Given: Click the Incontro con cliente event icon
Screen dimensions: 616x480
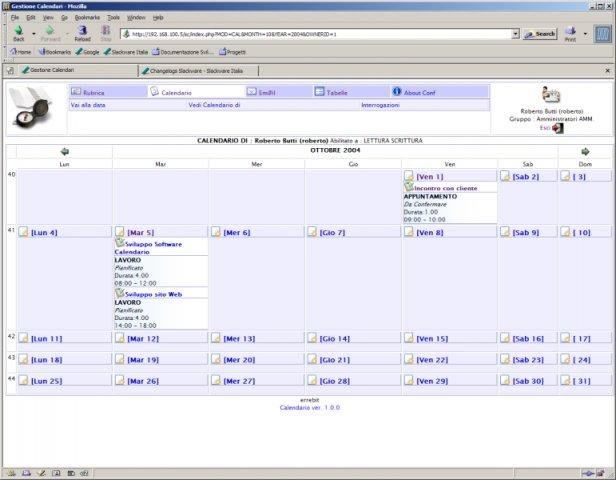Looking at the screenshot, I should [409, 187].
